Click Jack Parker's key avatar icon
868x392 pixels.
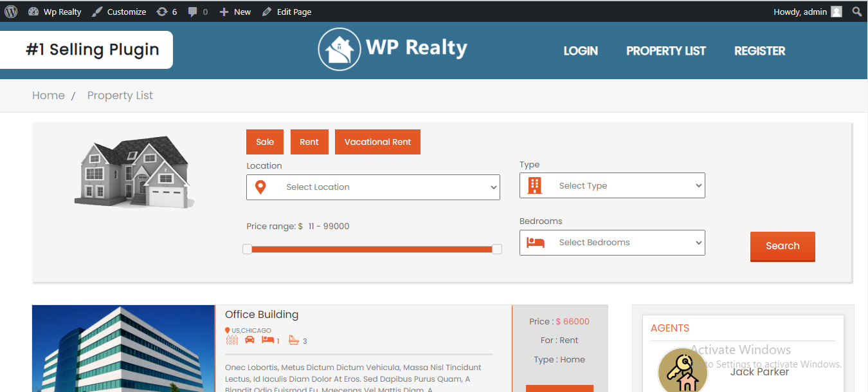[682, 371]
